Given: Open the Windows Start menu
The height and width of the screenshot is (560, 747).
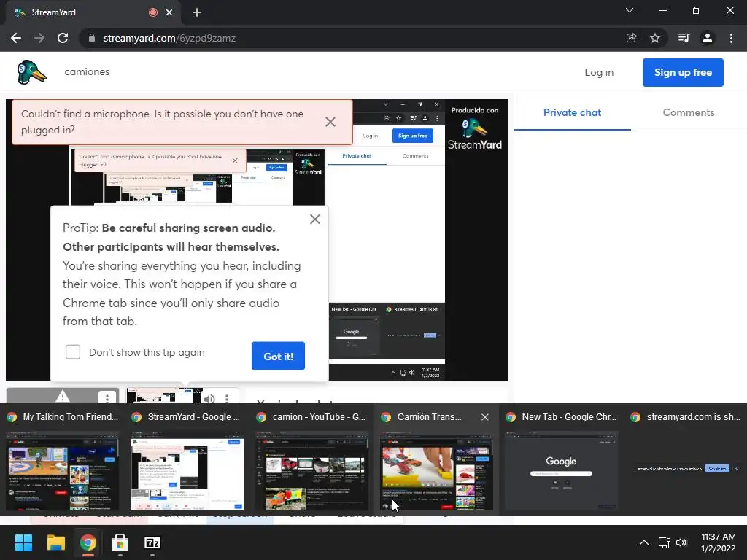Looking at the screenshot, I should click(23, 542).
